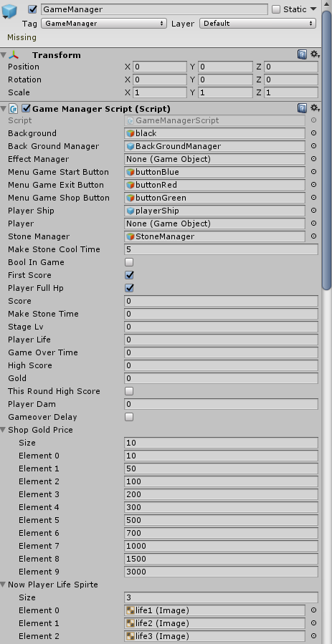This screenshot has width=332, height=644.
Task: Click Player Dam value field
Action: click(x=221, y=404)
